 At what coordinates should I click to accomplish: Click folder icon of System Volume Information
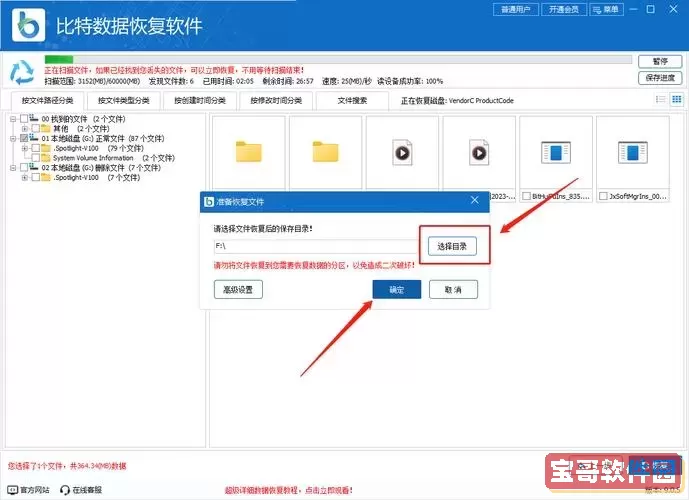[x=46, y=158]
